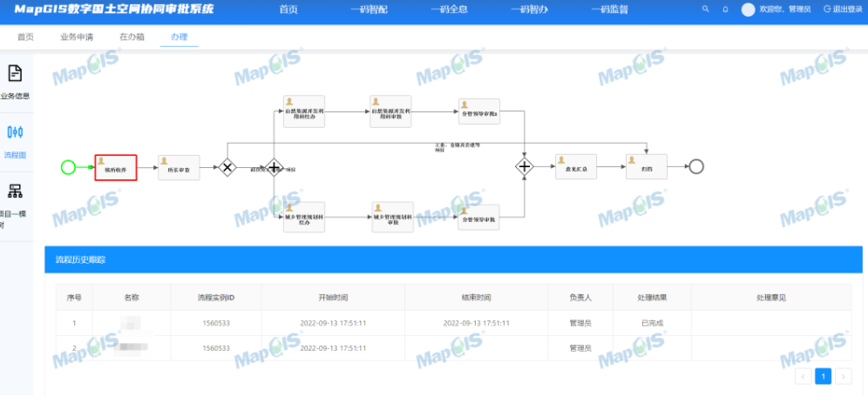This screenshot has width=868, height=404.
Task: Click the administrator avatar icon
Action: (x=748, y=9)
